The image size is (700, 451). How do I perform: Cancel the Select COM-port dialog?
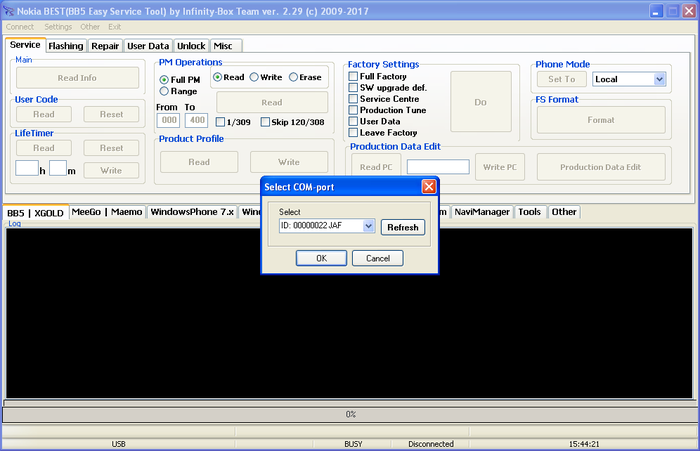tap(377, 258)
